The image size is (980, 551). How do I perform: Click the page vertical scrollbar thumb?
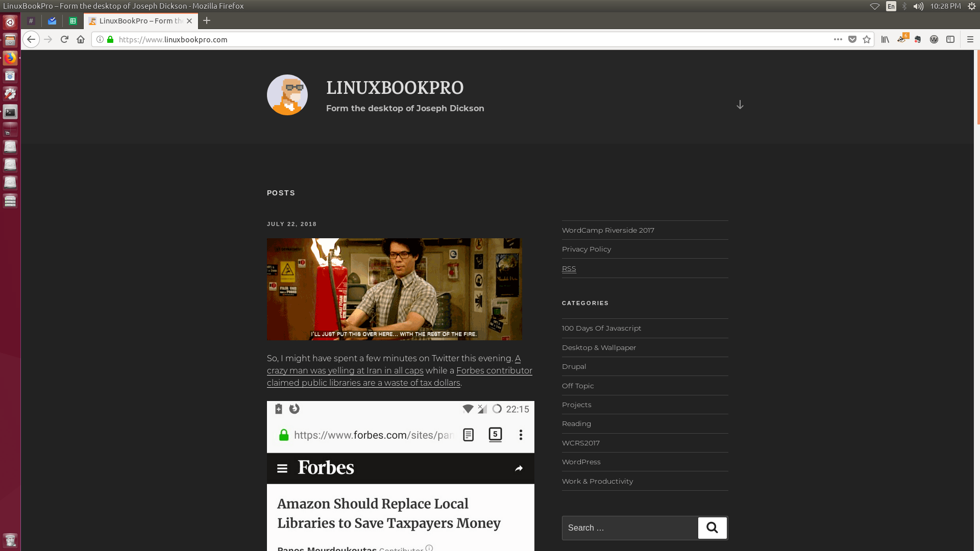pos(977,87)
